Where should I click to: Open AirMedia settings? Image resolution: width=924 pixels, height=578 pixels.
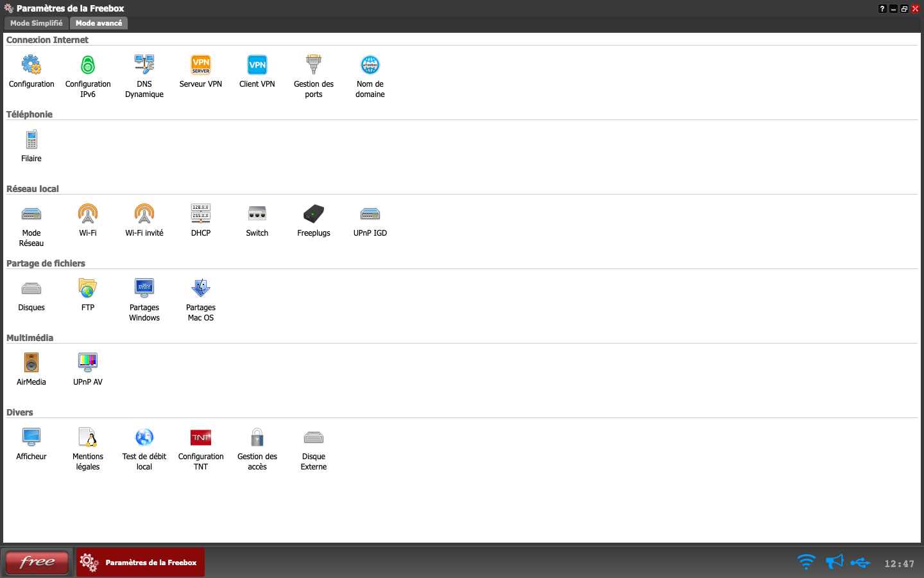click(x=31, y=369)
